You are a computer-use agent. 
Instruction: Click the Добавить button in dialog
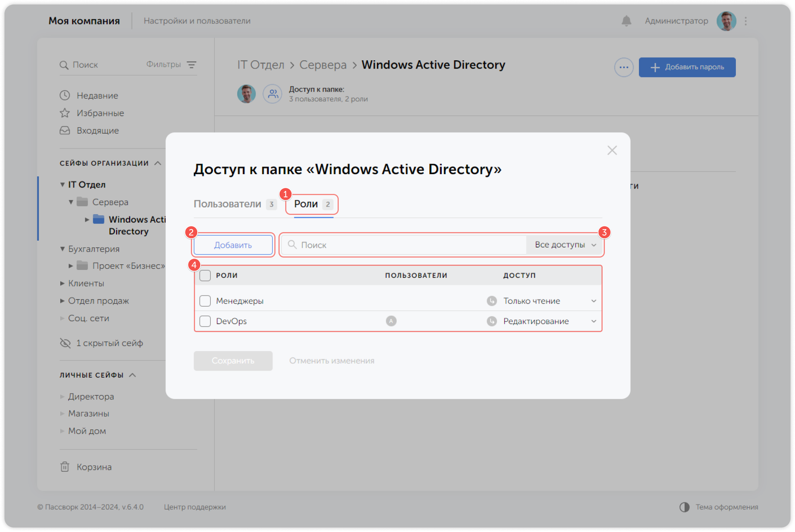233,245
